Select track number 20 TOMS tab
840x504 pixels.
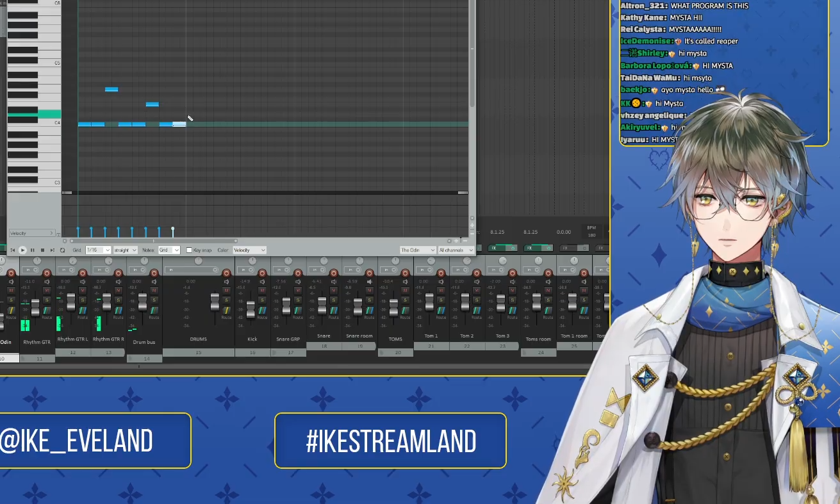click(395, 352)
